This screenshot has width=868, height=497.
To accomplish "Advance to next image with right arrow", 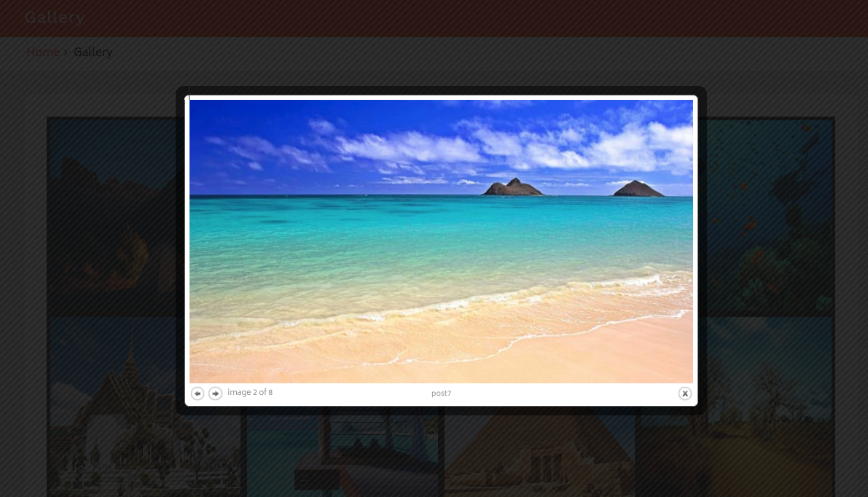I will tap(215, 394).
